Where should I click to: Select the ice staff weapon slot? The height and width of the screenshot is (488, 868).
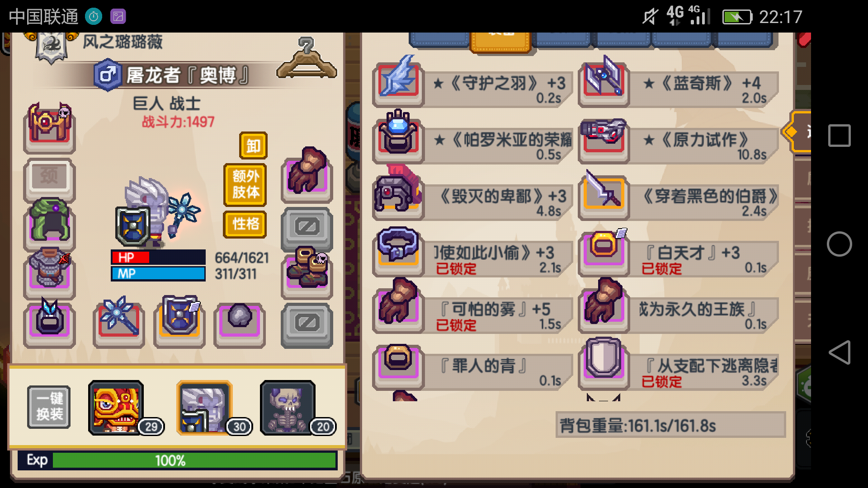click(119, 319)
